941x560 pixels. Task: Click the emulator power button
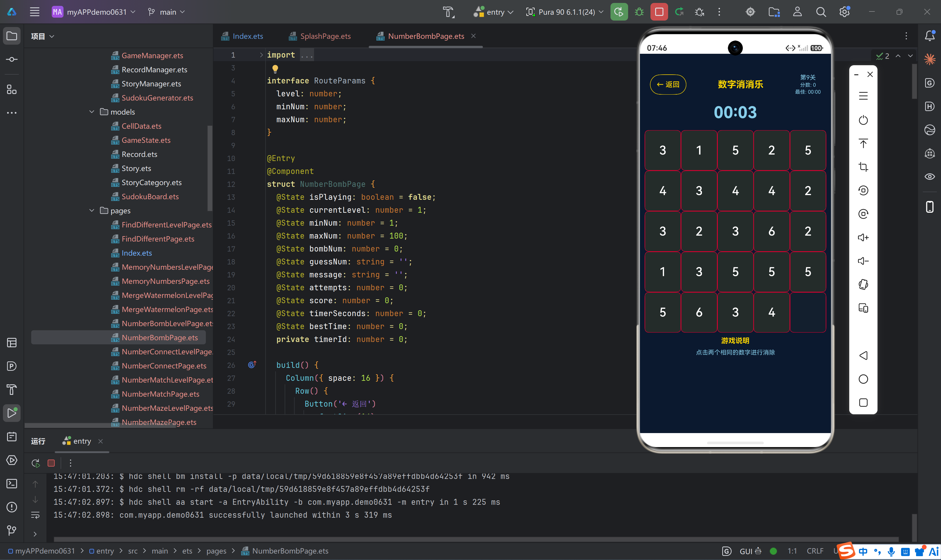[863, 120]
